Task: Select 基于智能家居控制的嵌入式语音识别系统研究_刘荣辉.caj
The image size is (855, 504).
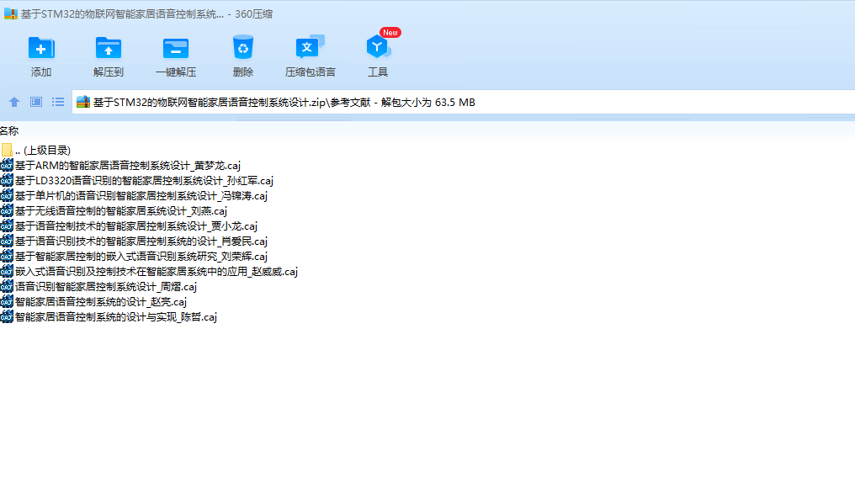Action: tap(141, 257)
